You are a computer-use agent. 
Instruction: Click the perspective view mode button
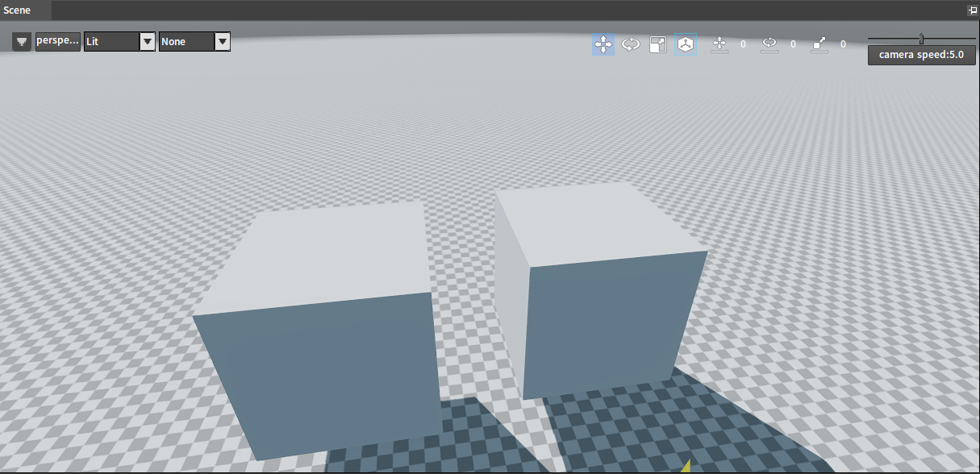[x=58, y=41]
